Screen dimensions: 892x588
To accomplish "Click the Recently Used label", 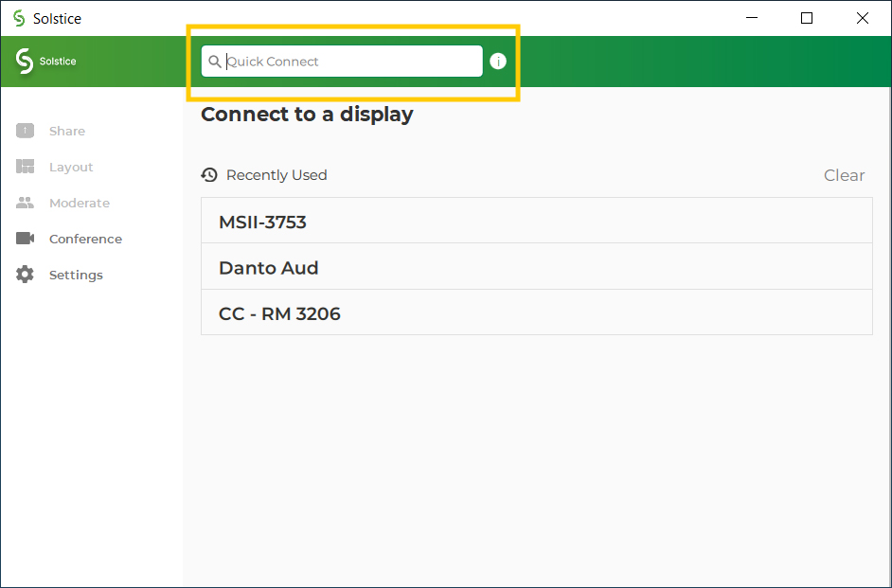I will [x=276, y=174].
